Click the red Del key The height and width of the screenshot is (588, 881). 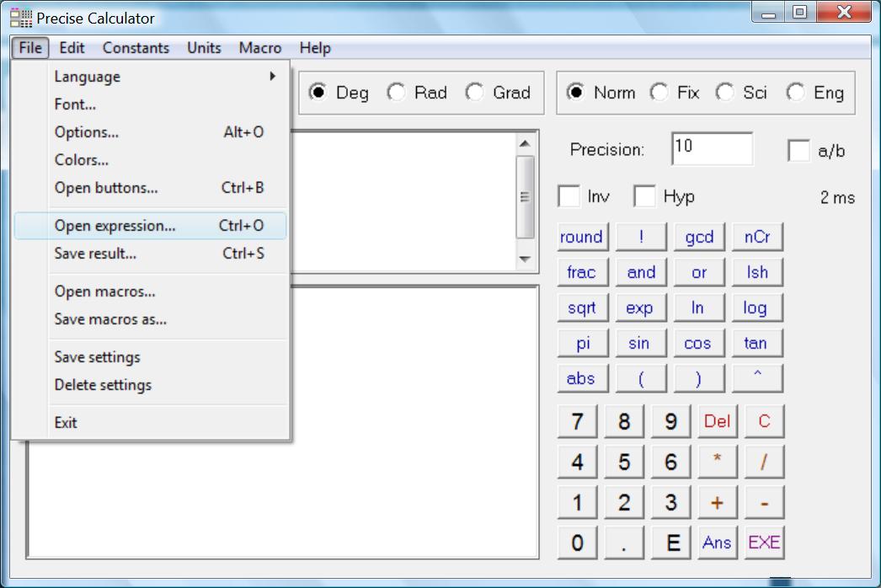(x=717, y=421)
